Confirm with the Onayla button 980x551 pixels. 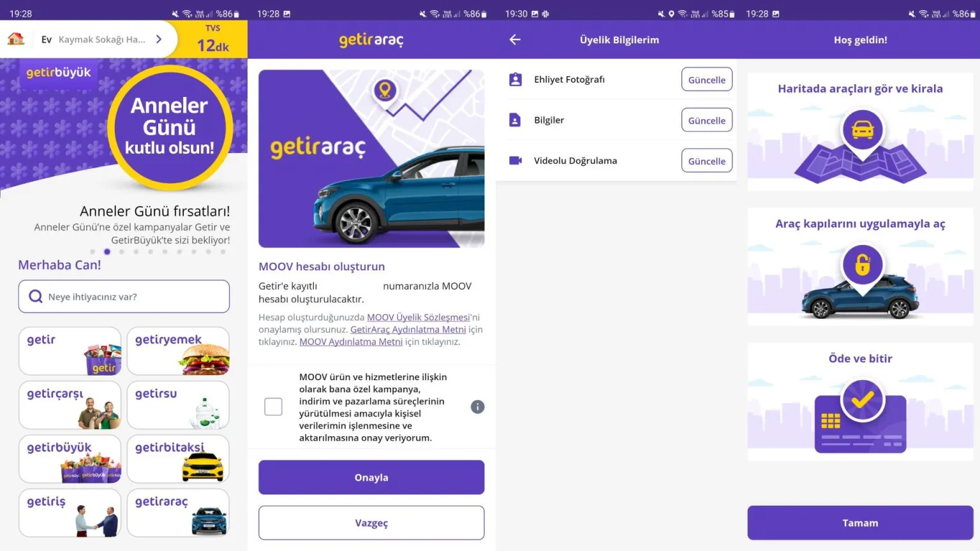pos(371,478)
